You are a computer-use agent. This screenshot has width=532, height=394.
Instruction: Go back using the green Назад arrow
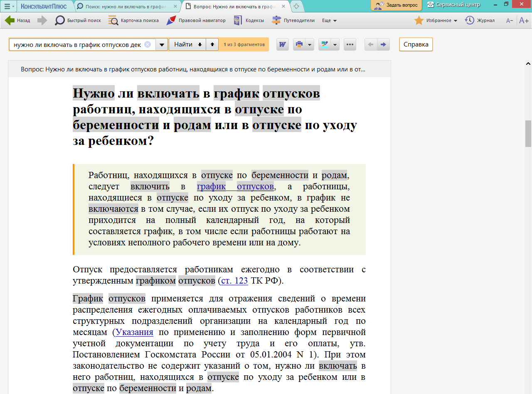coord(17,20)
